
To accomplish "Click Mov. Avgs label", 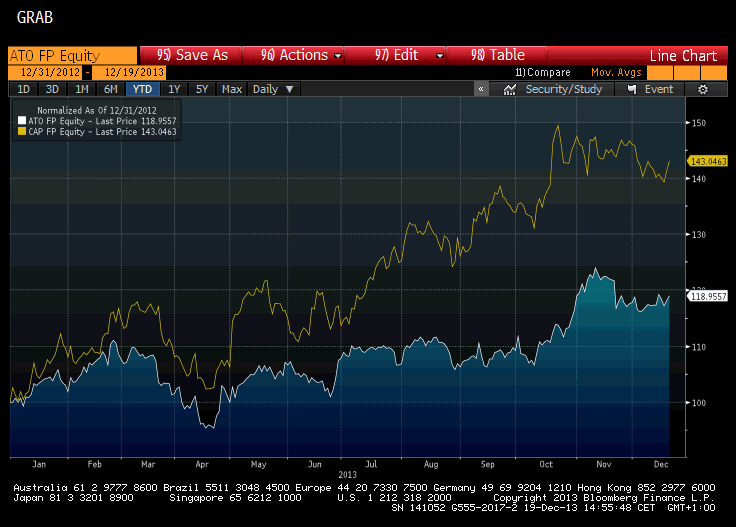I will 616,72.
